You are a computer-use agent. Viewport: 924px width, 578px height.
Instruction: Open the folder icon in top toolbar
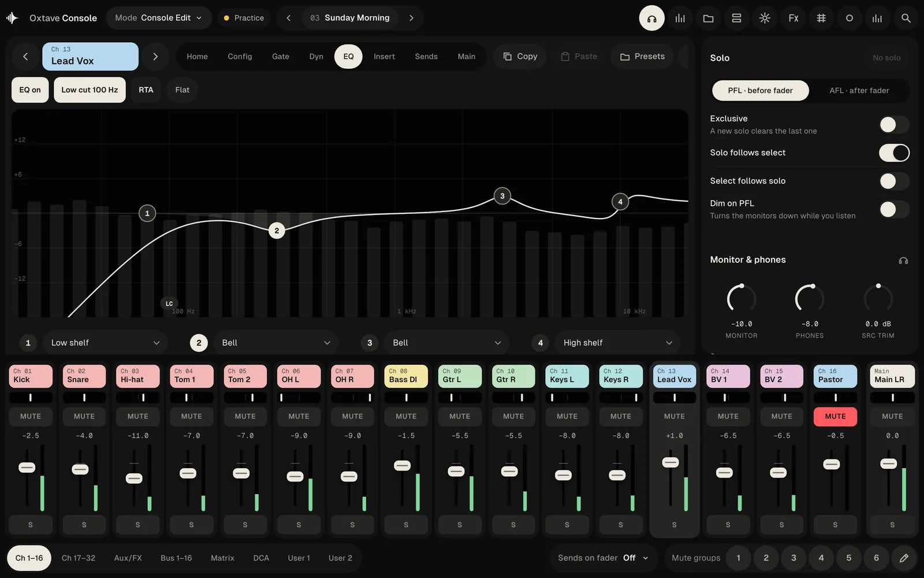708,18
